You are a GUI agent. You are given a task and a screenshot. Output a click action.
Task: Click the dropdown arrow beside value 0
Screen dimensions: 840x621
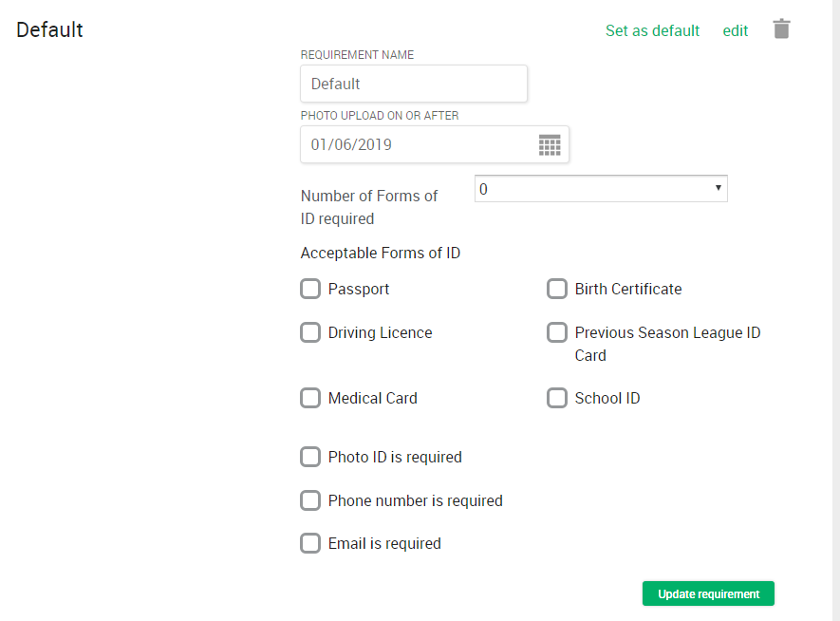click(x=718, y=188)
